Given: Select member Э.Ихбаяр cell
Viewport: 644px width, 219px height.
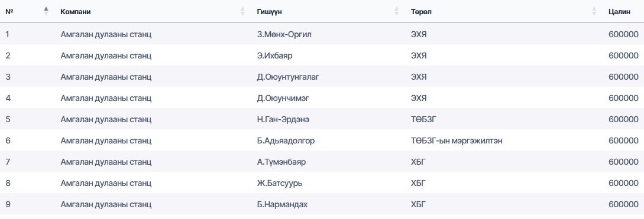Looking at the screenshot, I should tap(275, 55).
